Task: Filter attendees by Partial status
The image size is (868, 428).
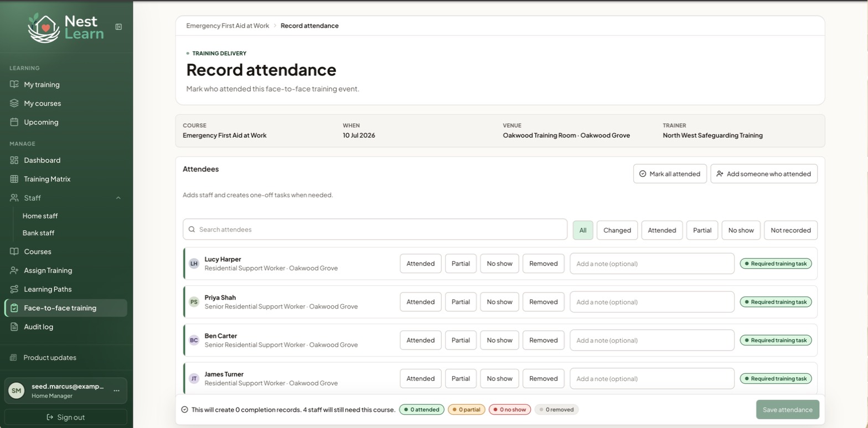Action: [x=702, y=230]
